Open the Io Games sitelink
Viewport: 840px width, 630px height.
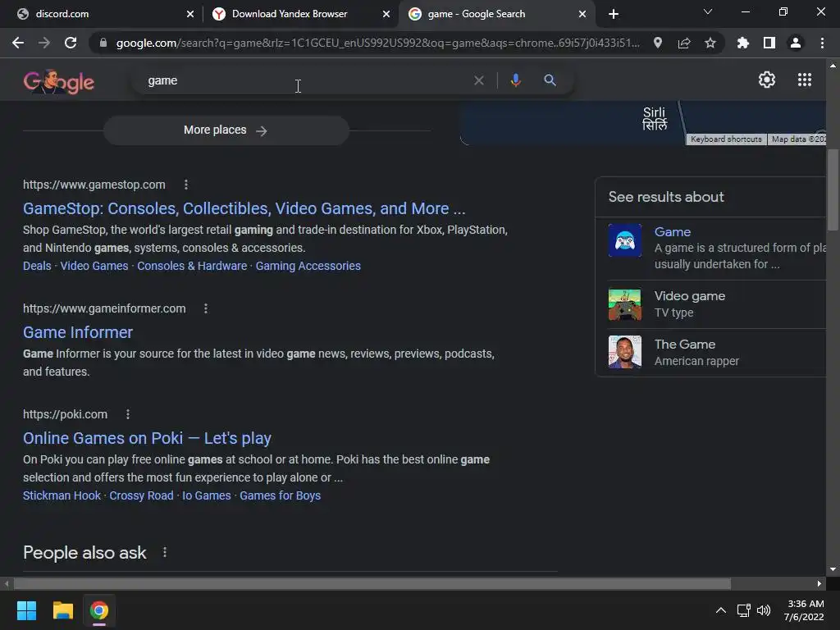[206, 495]
